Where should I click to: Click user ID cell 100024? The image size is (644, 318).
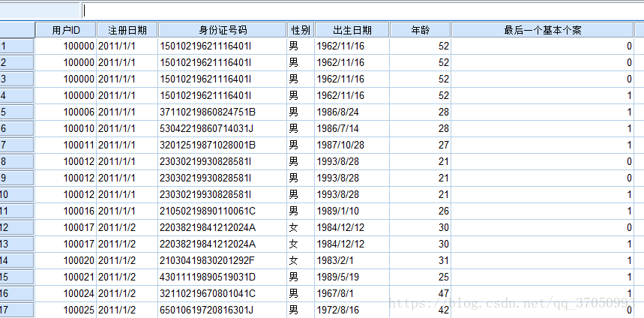click(66, 294)
